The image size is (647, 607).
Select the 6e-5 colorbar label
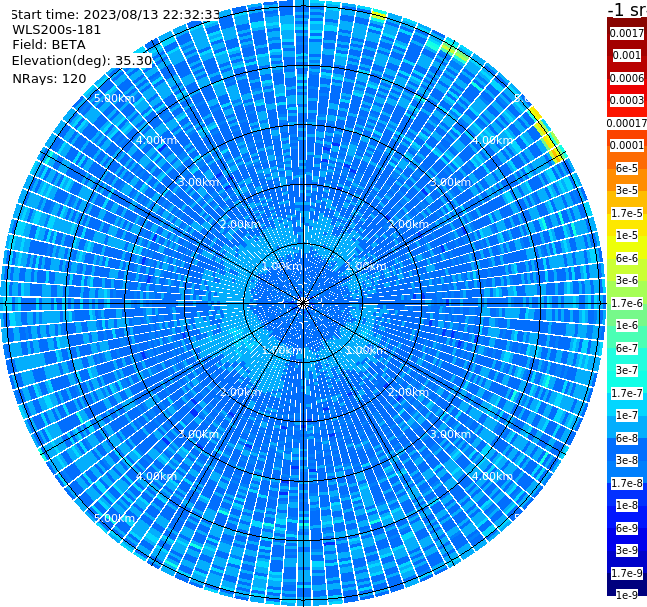pyautogui.click(x=627, y=168)
